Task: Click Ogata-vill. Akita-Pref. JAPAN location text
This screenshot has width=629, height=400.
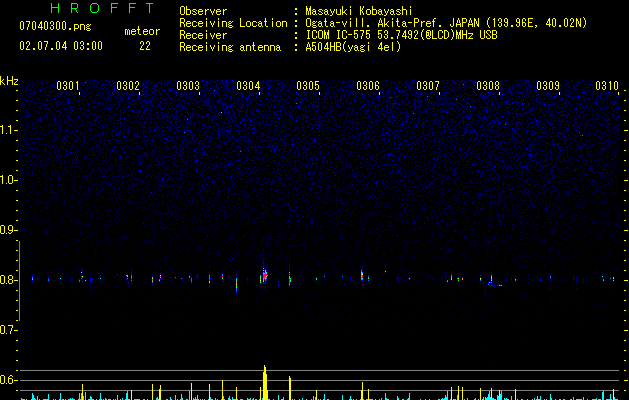Action: tap(446, 23)
